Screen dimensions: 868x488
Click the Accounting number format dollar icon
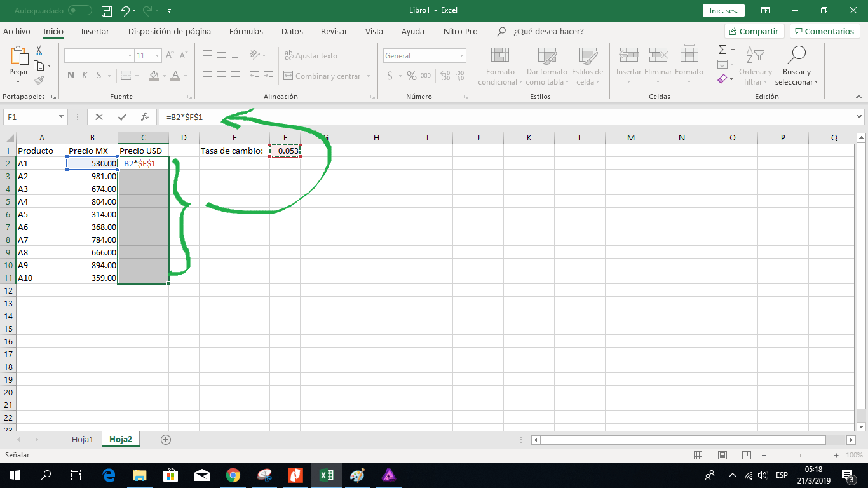click(x=390, y=76)
